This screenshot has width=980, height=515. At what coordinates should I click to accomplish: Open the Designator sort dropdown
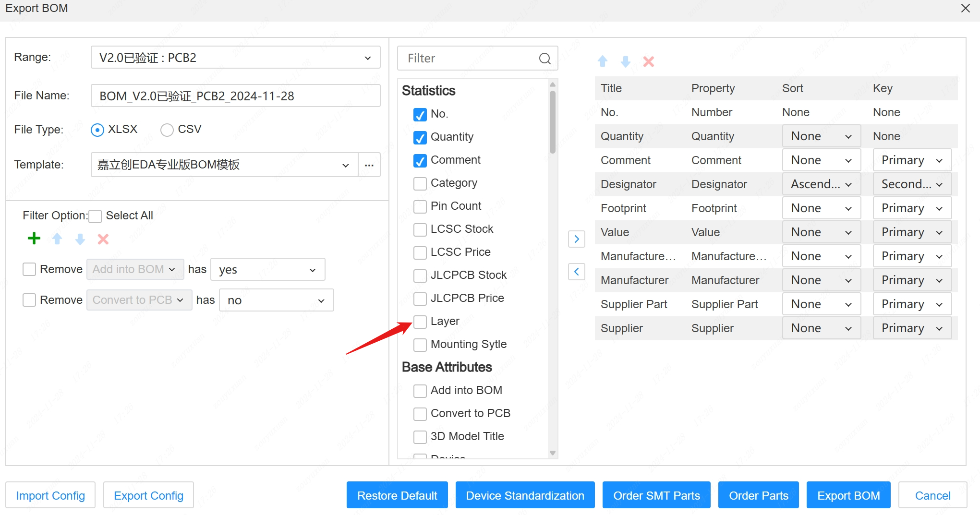click(821, 184)
